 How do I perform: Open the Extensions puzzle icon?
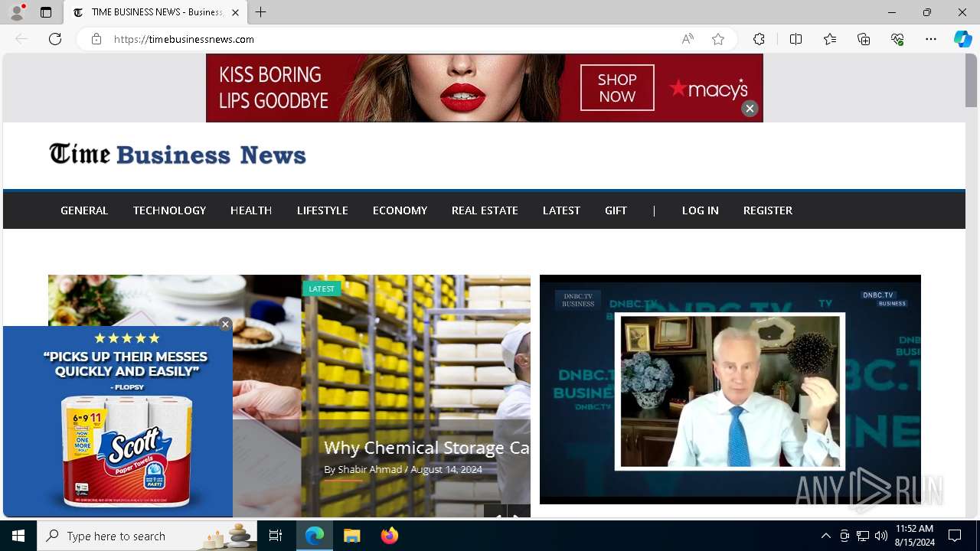click(759, 39)
